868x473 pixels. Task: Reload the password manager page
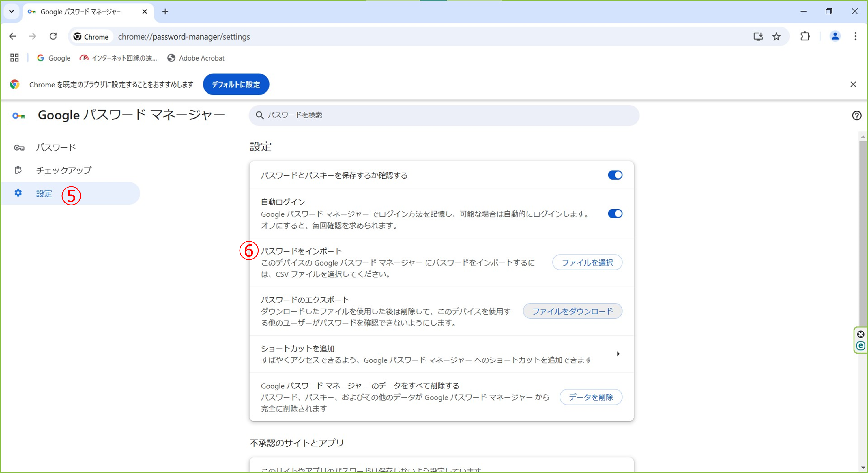point(53,36)
